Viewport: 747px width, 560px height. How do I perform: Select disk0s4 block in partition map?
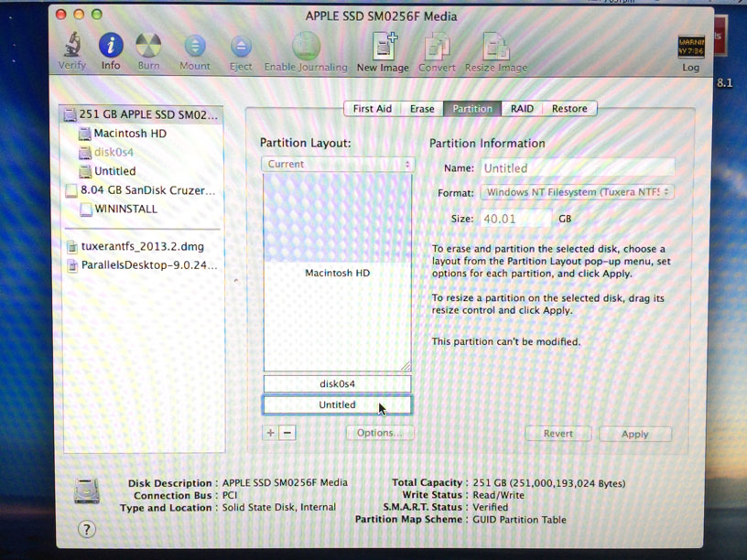(337, 383)
